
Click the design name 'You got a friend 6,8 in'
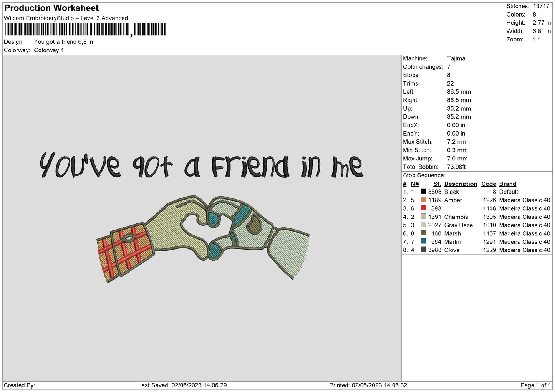[x=63, y=42]
